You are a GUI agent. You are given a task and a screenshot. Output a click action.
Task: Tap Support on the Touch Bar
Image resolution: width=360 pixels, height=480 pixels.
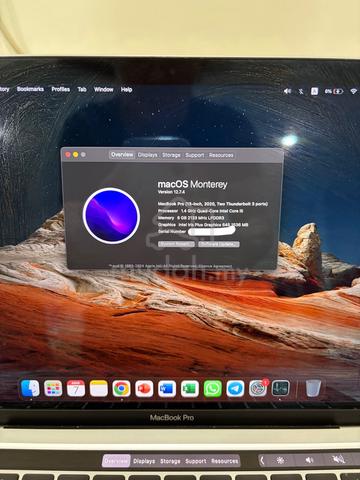click(196, 461)
